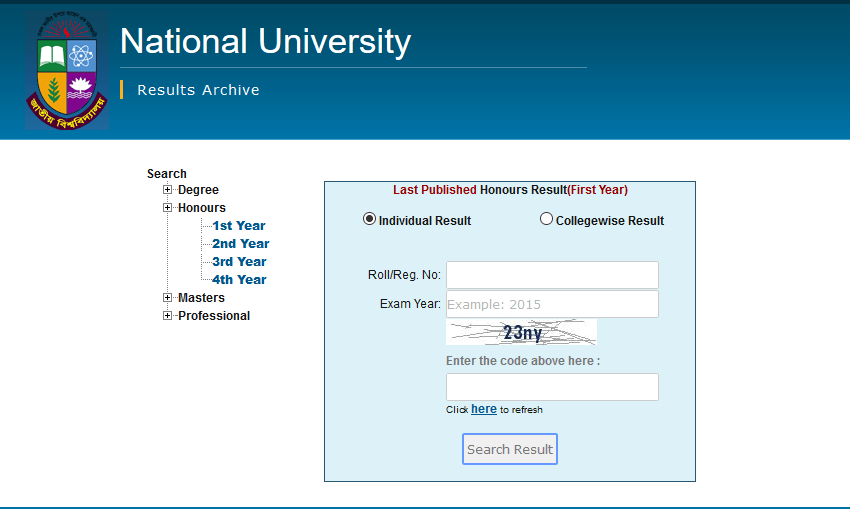Viewport: 850px width, 509px height.
Task: Expand the Degree tree node plus icon
Action: (168, 190)
